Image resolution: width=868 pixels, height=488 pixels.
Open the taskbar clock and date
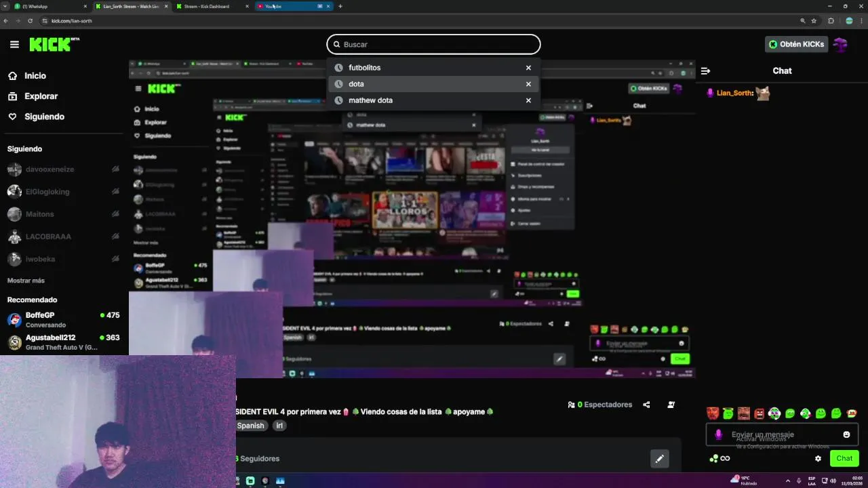[x=852, y=481]
